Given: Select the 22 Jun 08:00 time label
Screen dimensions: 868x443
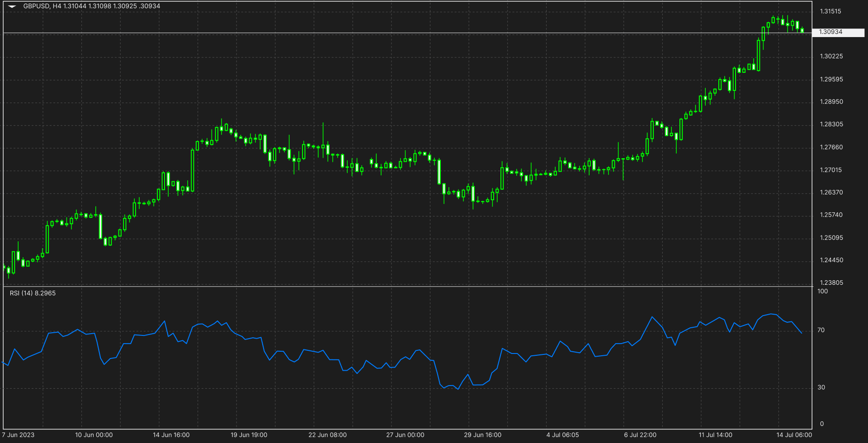Looking at the screenshot, I should 327,435.
